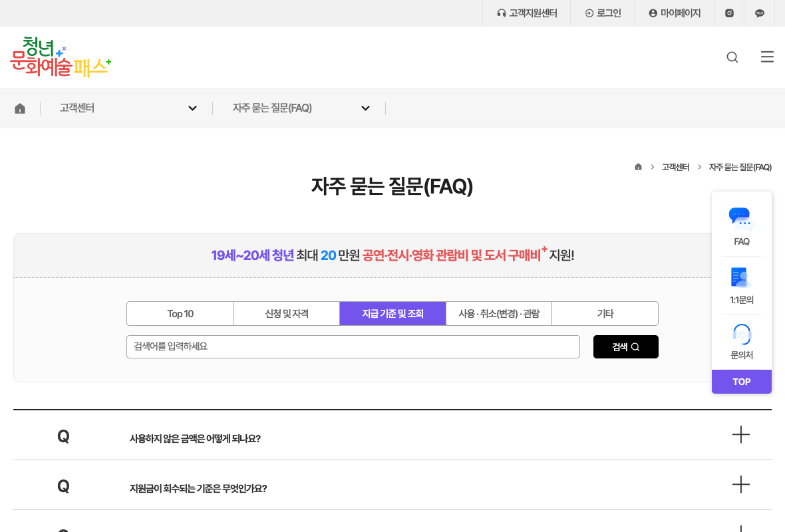Viewport: 785px width, 532px height.
Task: Expand question 지원금이 회수되는 기준은 무엇인가요? plus icon
Action: (x=741, y=485)
